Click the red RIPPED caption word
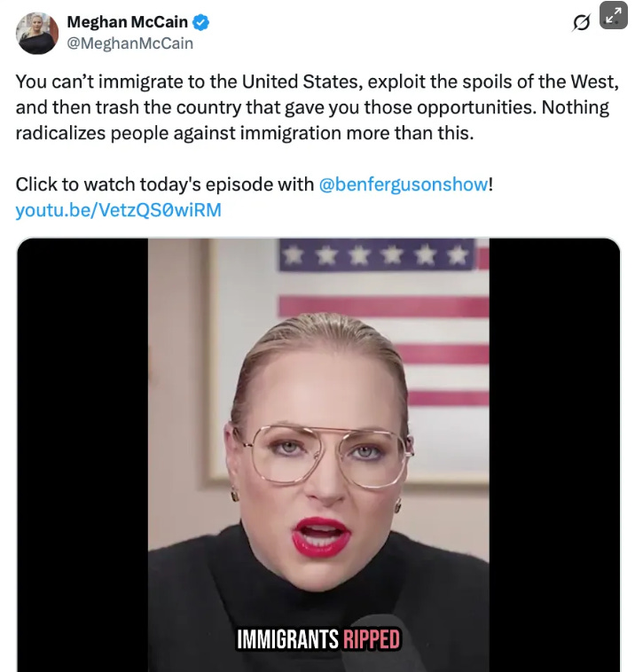 (372, 639)
